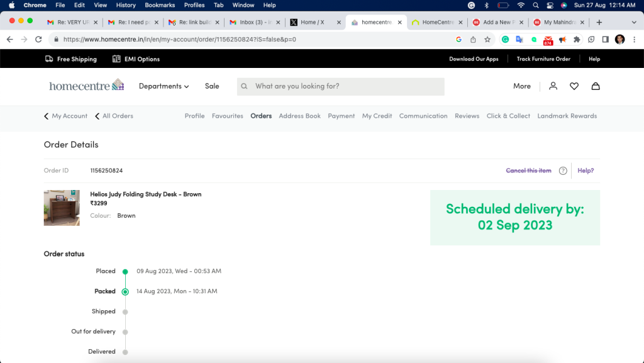Open the Payment tab
Viewport: 644px width, 363px height.
[x=341, y=116]
